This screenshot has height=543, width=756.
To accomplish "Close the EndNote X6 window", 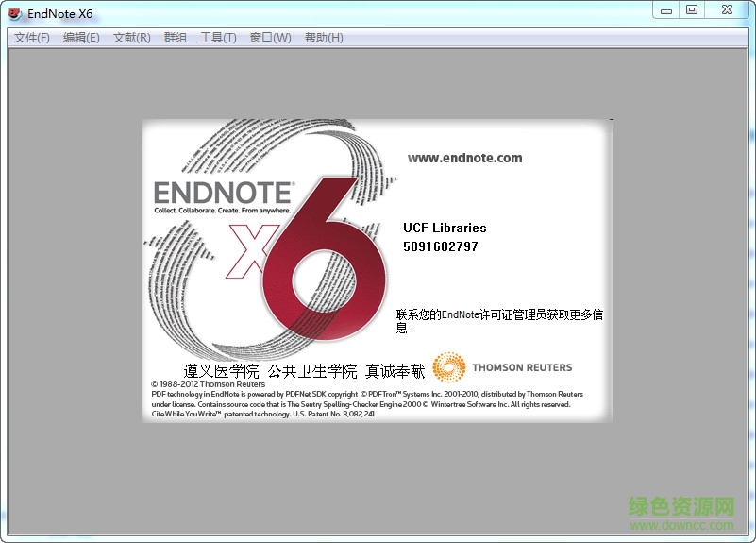I will pos(727,9).
